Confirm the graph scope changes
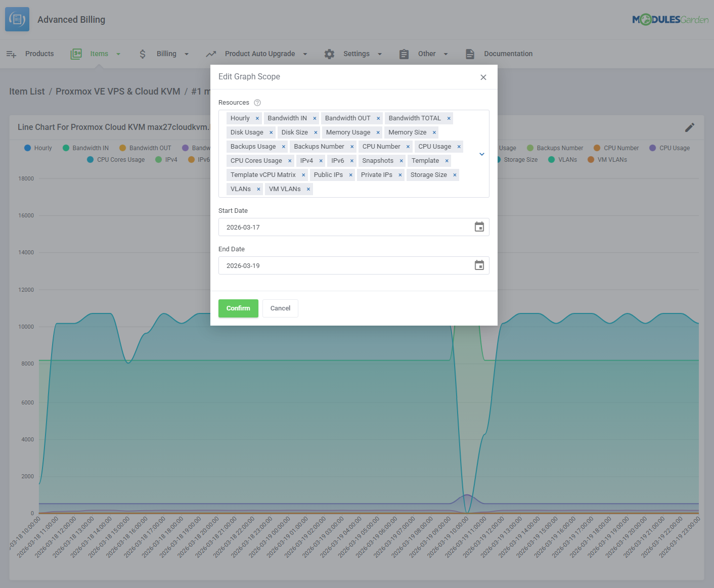Screen dimensions: 714x588 (238, 308)
